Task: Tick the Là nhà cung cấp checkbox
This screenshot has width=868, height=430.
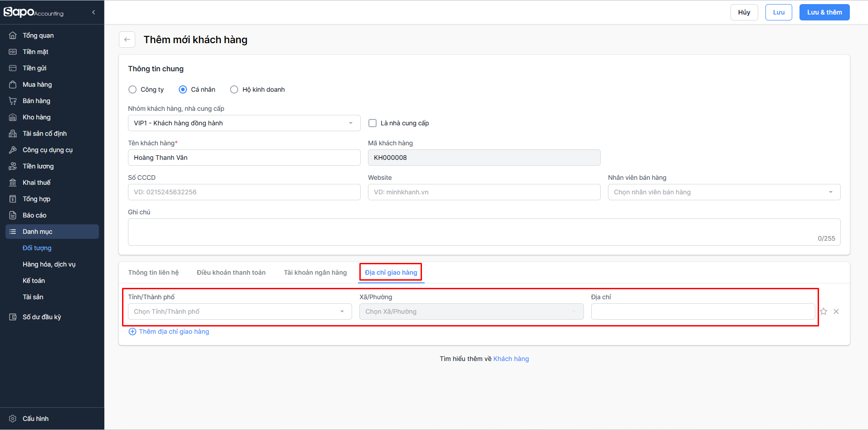Action: click(x=373, y=123)
